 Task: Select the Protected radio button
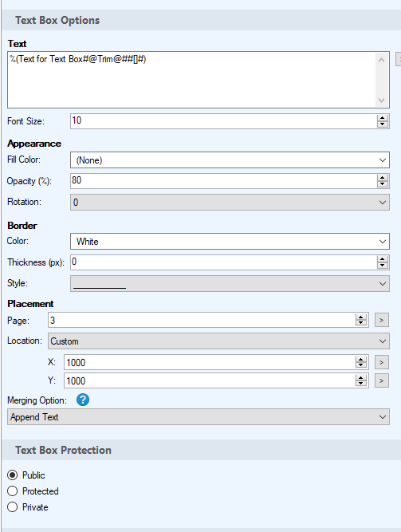[x=13, y=491]
